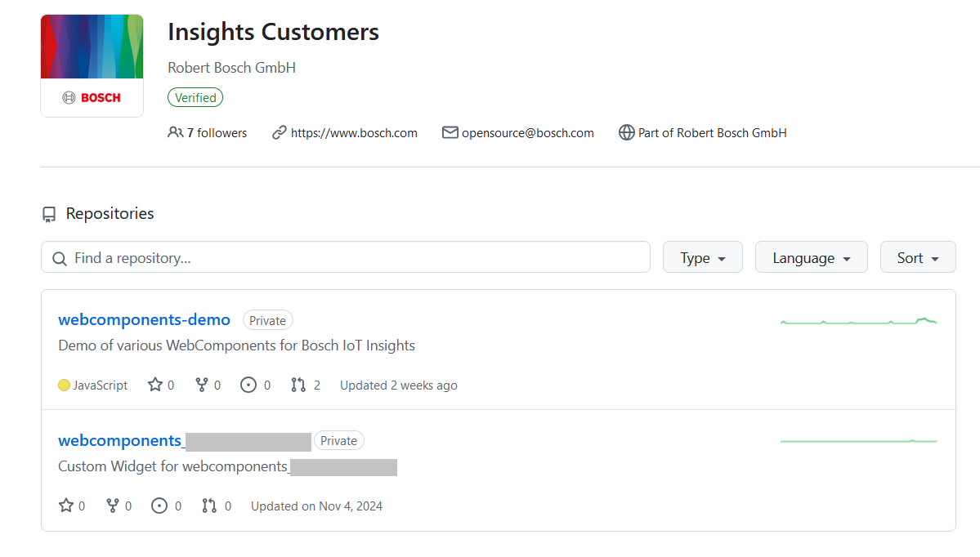
Task: Click the star icon of the second repository
Action: (66, 506)
